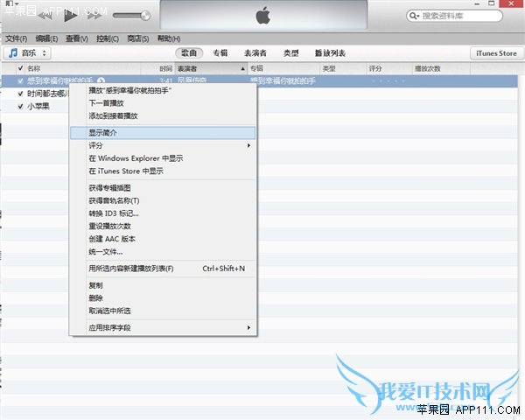Toggle the header select-all checkbox
The image size is (525, 420).
(20, 68)
